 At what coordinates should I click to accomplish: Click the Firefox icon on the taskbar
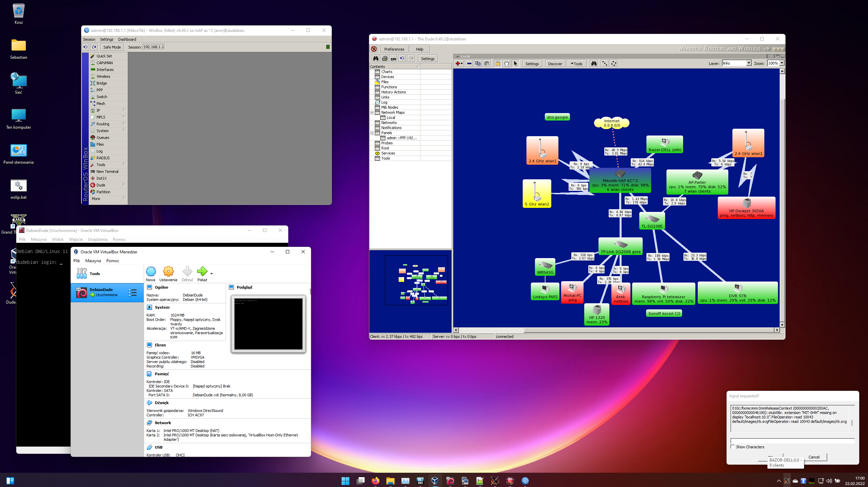pos(375,481)
